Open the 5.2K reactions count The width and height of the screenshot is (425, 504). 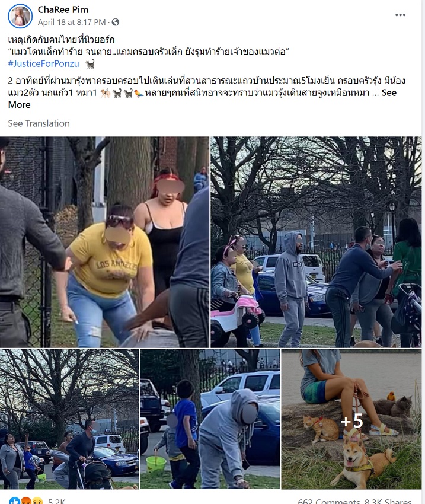pyautogui.click(x=56, y=501)
